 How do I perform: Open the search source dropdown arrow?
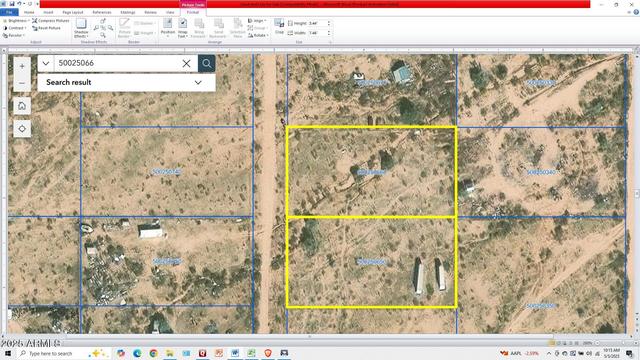pos(46,64)
